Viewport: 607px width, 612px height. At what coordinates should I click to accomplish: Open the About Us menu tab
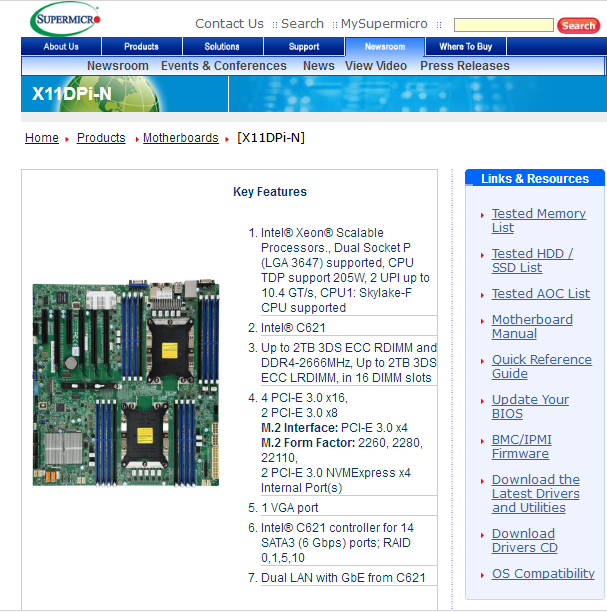click(61, 46)
